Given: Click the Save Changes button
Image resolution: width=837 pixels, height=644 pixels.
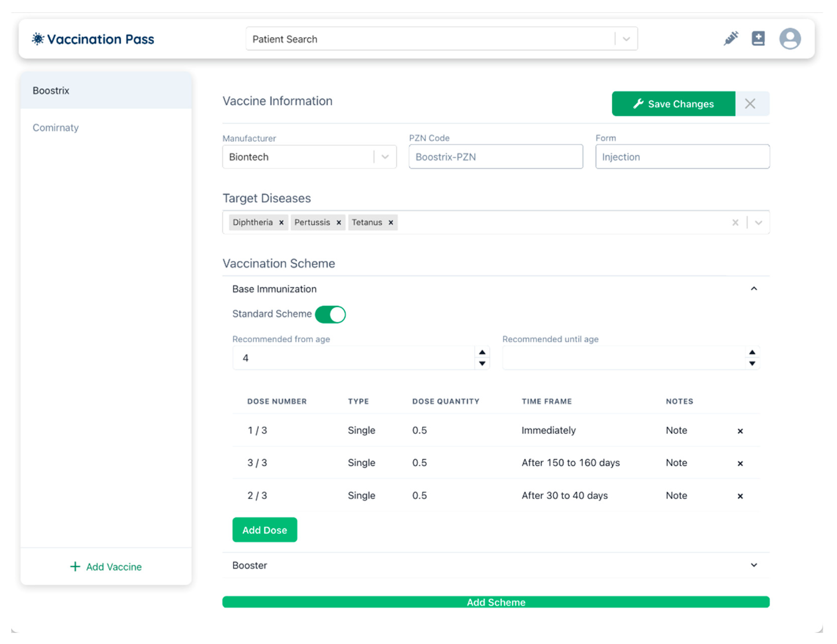Looking at the screenshot, I should [x=673, y=104].
